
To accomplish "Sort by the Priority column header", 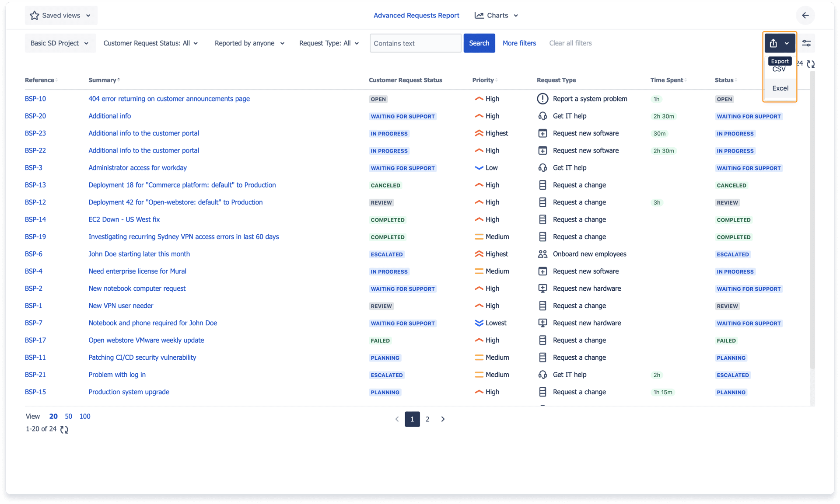I will pos(483,80).
